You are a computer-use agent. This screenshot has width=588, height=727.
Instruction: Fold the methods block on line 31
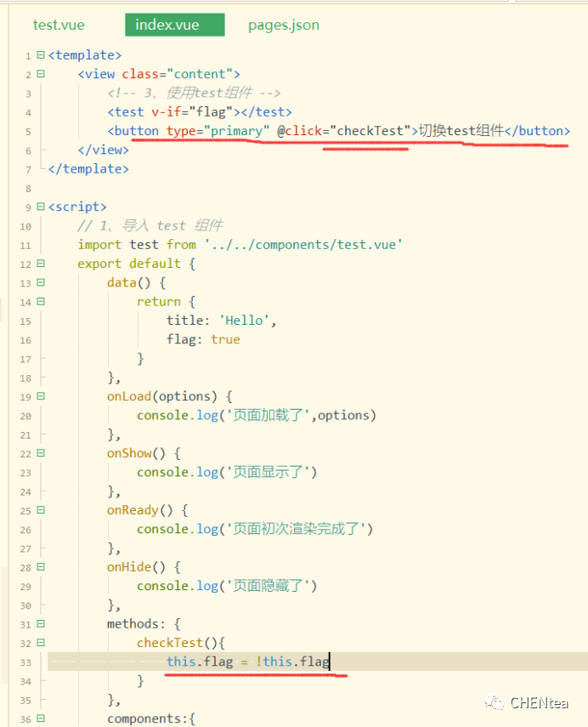pos(41,623)
